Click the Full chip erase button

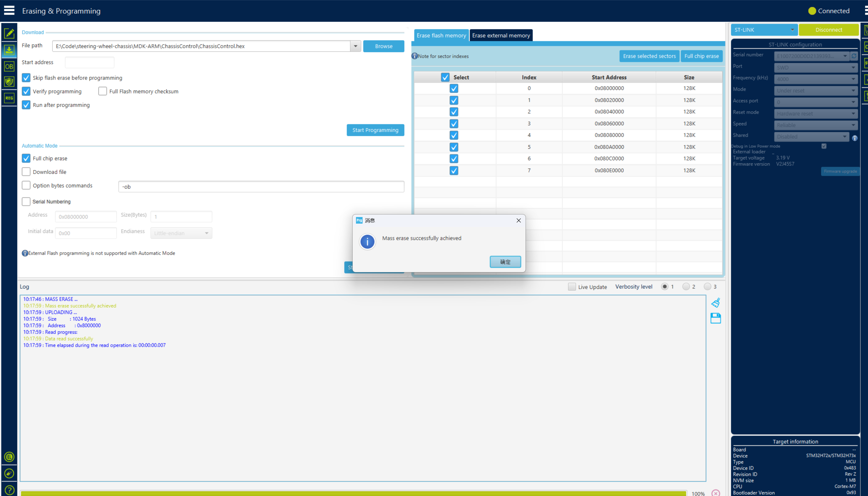pyautogui.click(x=701, y=56)
